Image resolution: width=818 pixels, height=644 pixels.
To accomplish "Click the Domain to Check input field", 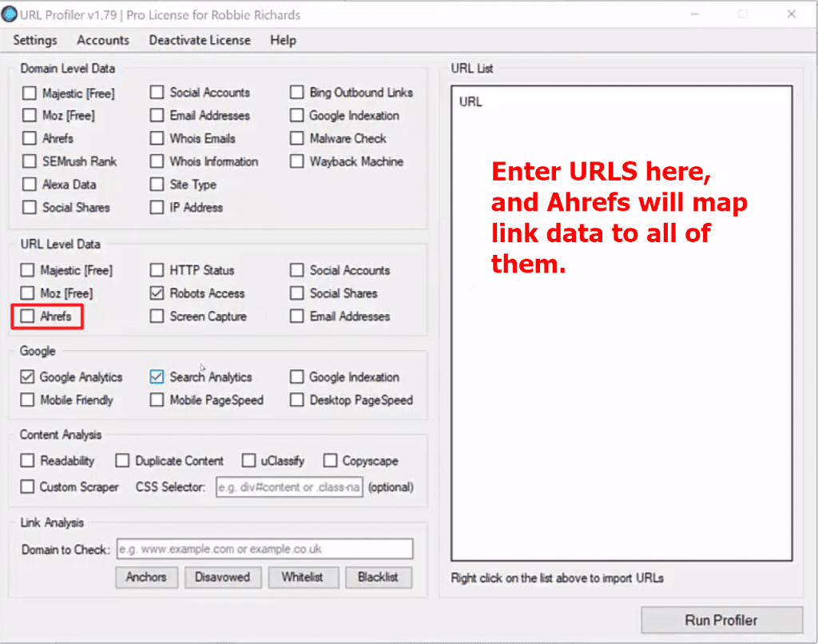I will tap(264, 549).
